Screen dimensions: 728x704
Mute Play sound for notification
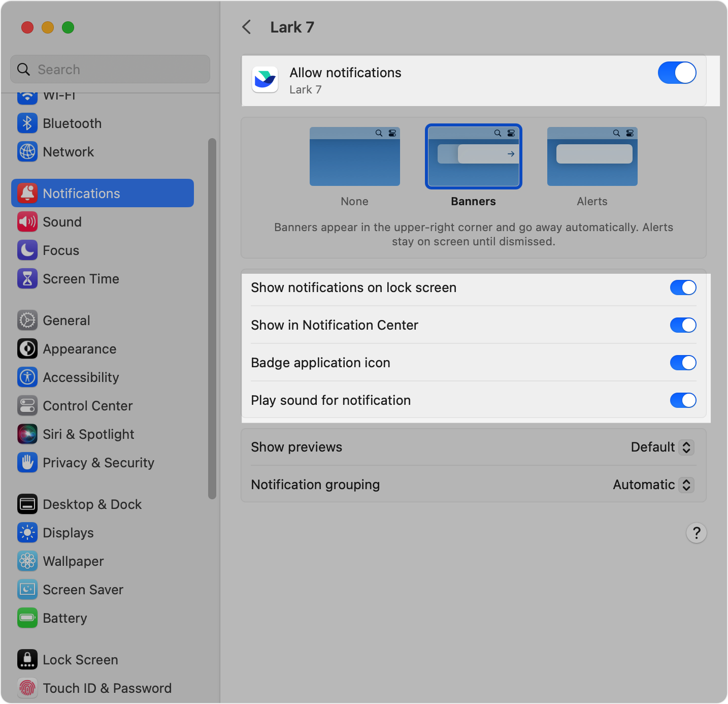[x=683, y=400]
